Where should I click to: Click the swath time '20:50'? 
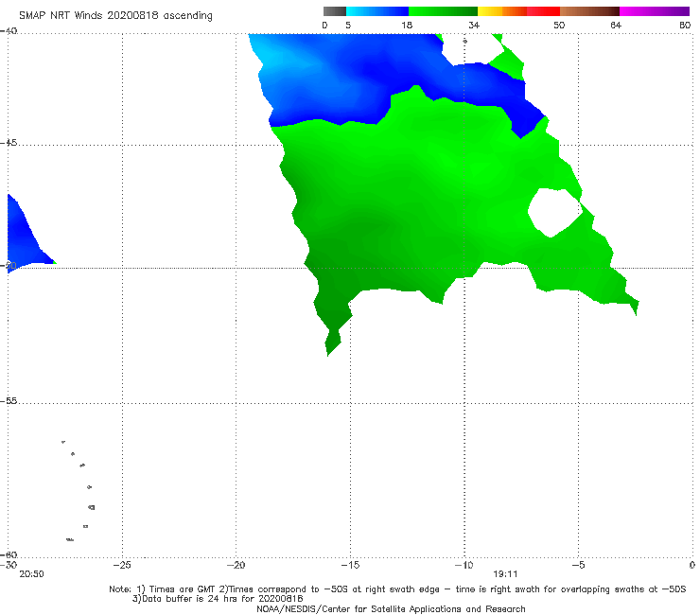coord(32,574)
